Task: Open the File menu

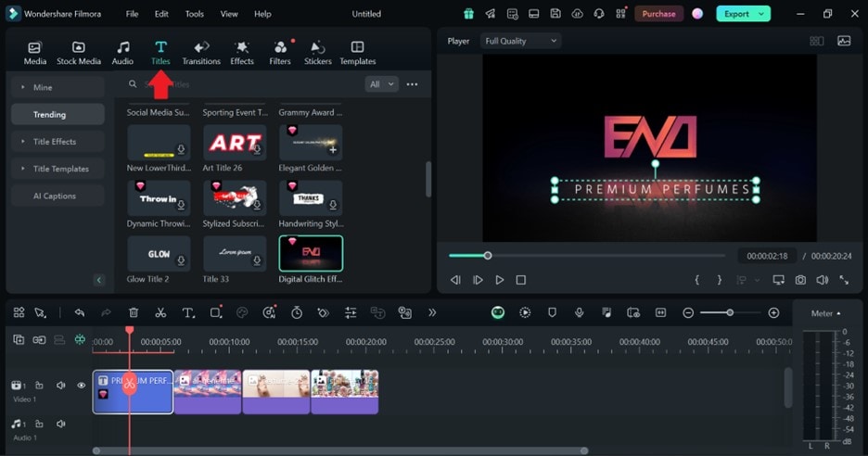Action: click(x=132, y=14)
